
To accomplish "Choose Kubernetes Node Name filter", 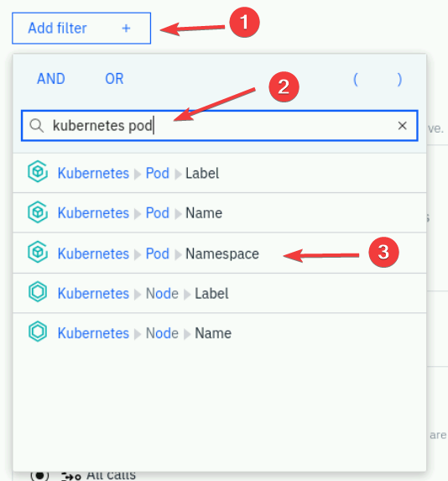I will coord(220,333).
